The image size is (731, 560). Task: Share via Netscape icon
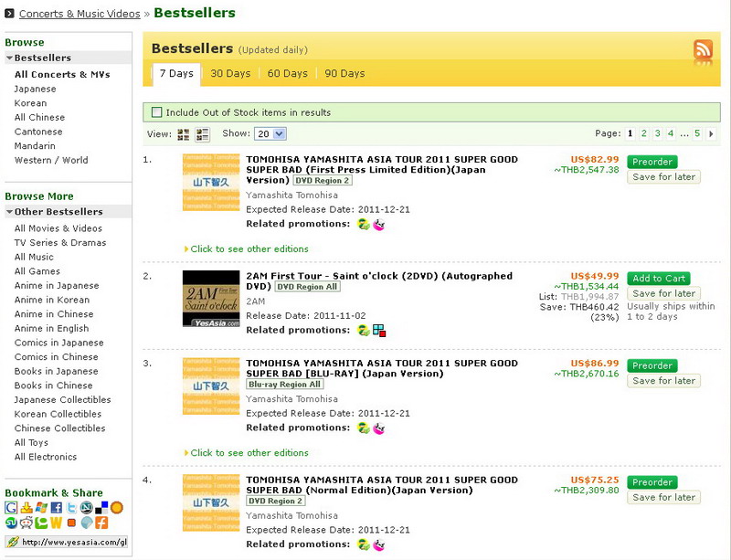[86, 507]
